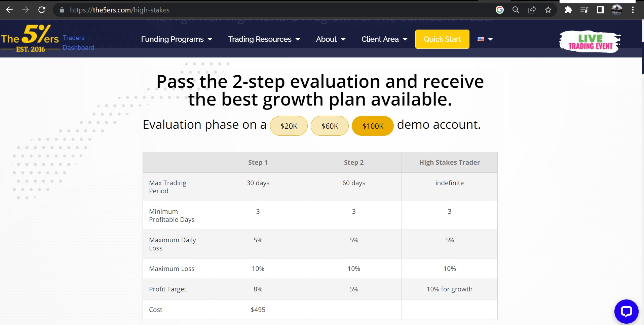Open the Traders Dashboard link
This screenshot has height=325, width=644.
78,43
